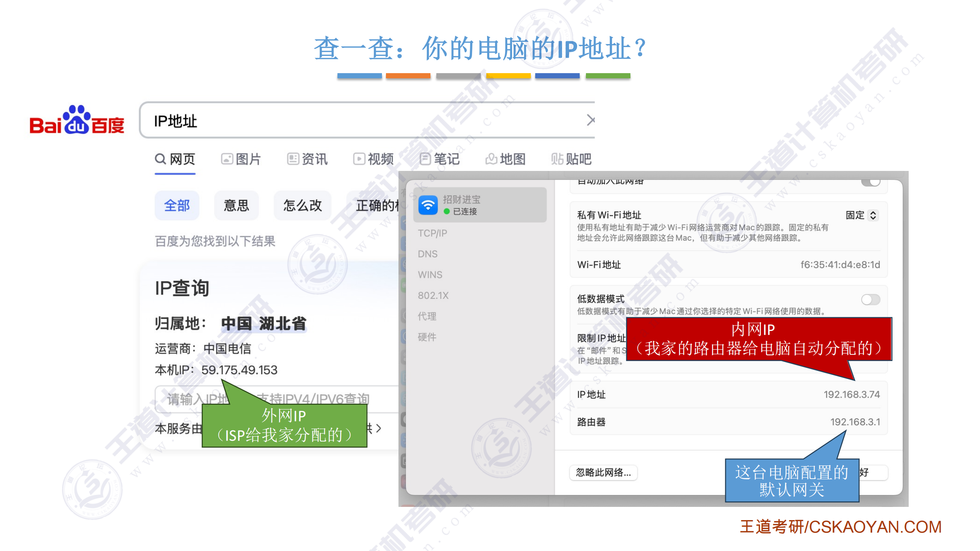This screenshot has height=551, width=980.
Task: Click the 忽略此网络 forget network button
Action: pyautogui.click(x=603, y=472)
